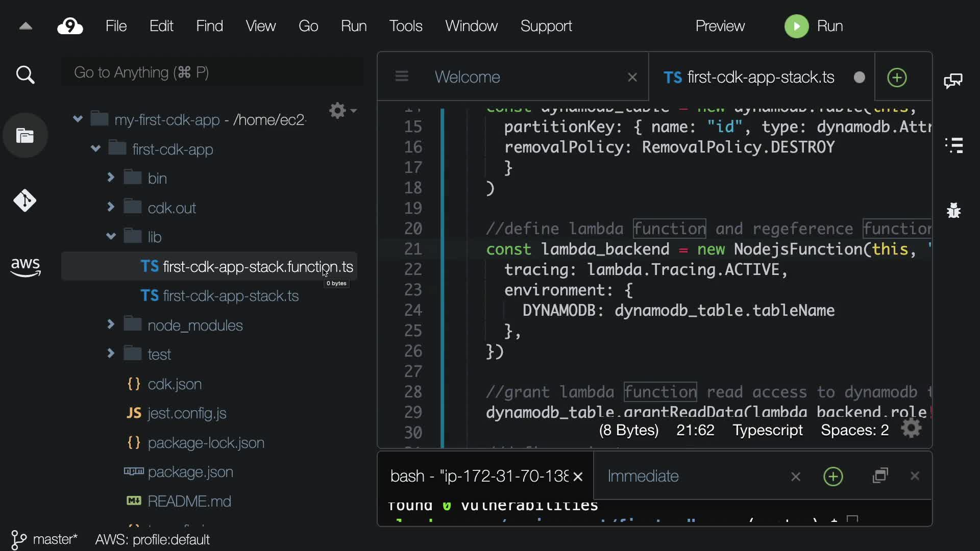Click the Cloud9 logo icon
The width and height of the screenshot is (980, 551).
click(x=70, y=26)
